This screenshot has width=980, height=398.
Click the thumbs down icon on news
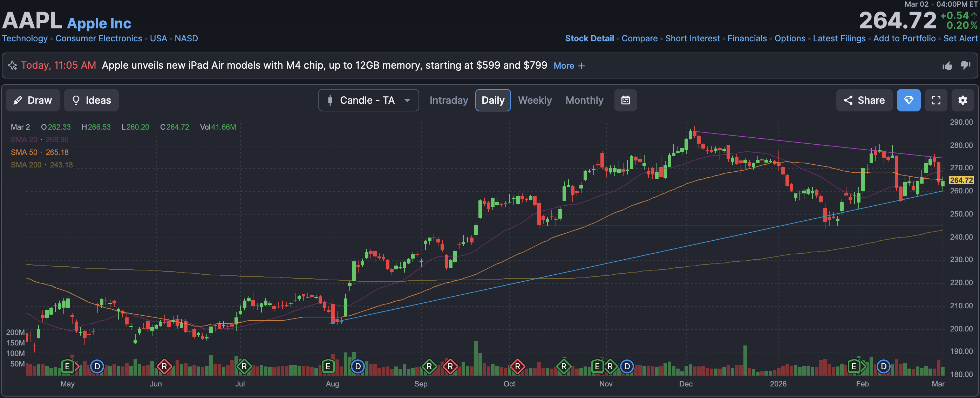(965, 66)
